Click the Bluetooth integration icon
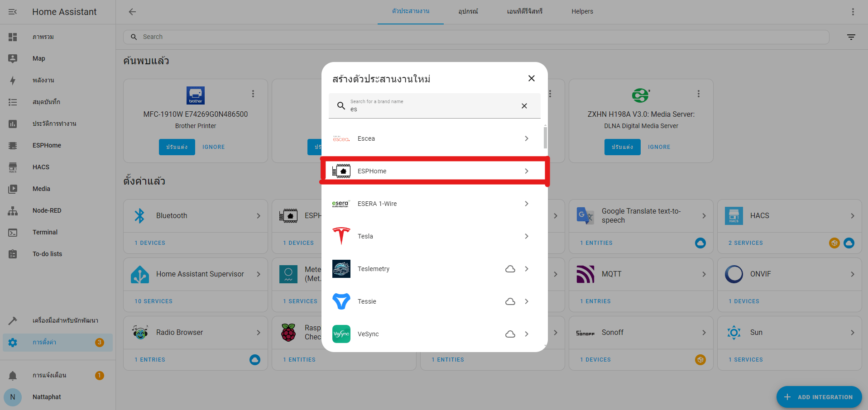Screen dimensions: 868x410 (x=139, y=216)
